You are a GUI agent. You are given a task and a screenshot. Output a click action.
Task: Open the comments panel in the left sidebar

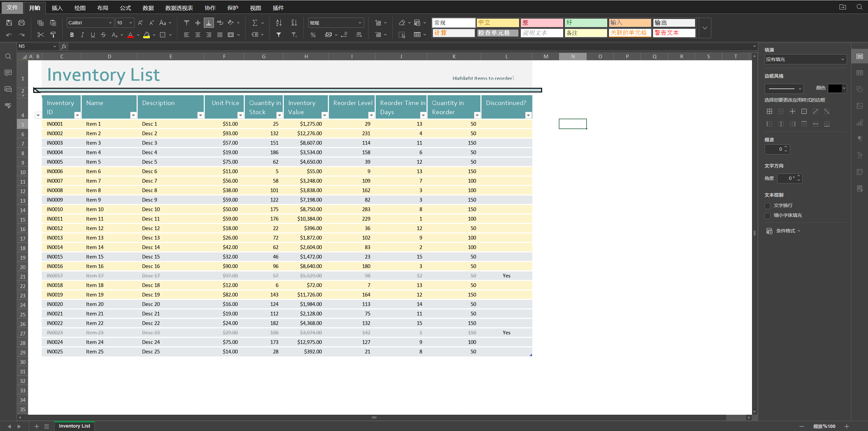pos(8,73)
